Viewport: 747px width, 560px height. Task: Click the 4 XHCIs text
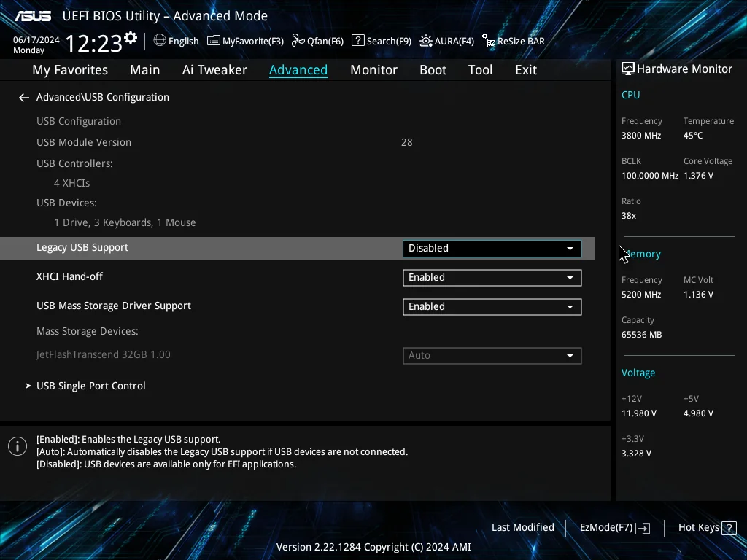(x=72, y=183)
